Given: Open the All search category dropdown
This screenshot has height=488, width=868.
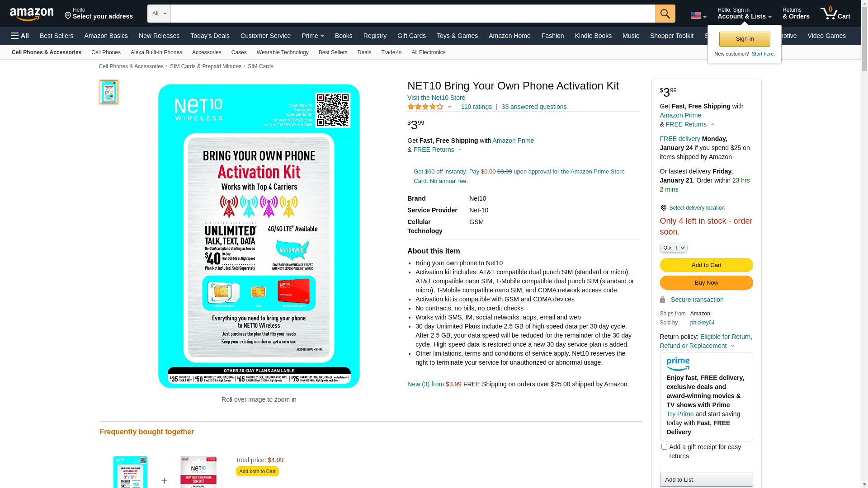Looking at the screenshot, I should coord(159,14).
